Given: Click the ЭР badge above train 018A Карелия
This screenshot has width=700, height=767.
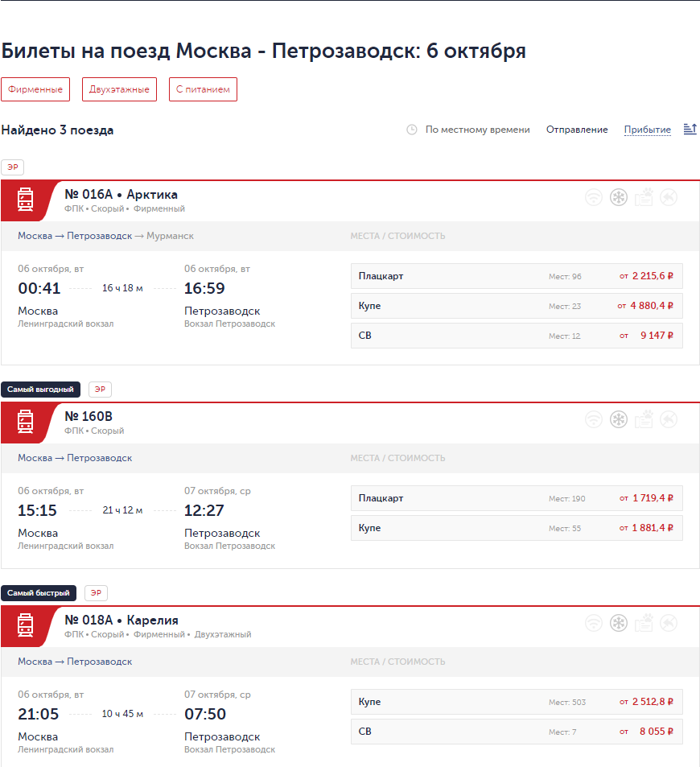Looking at the screenshot, I should tap(96, 593).
